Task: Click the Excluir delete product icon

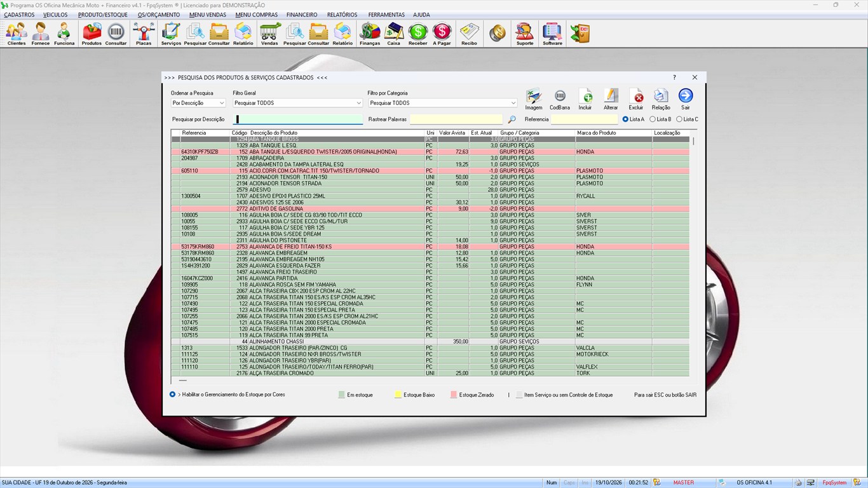Action: (636, 99)
